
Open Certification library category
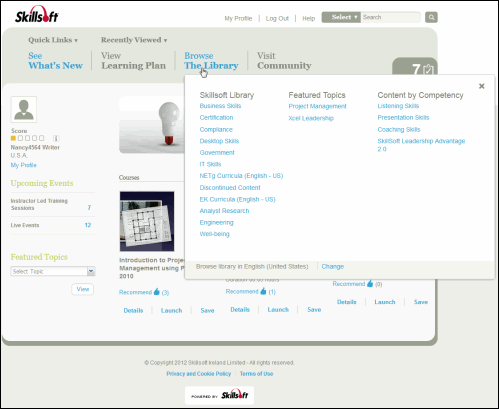[x=216, y=117]
